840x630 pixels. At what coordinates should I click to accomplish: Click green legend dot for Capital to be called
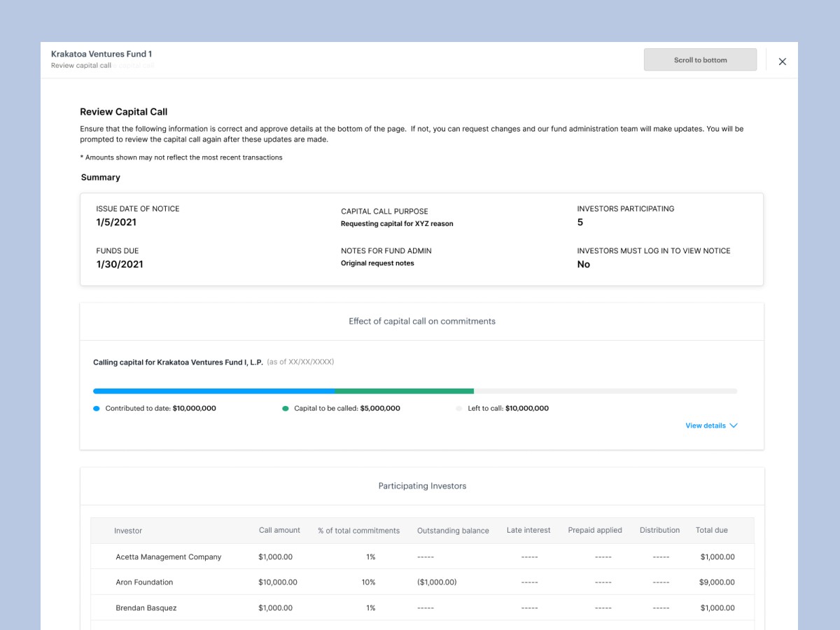pos(286,408)
